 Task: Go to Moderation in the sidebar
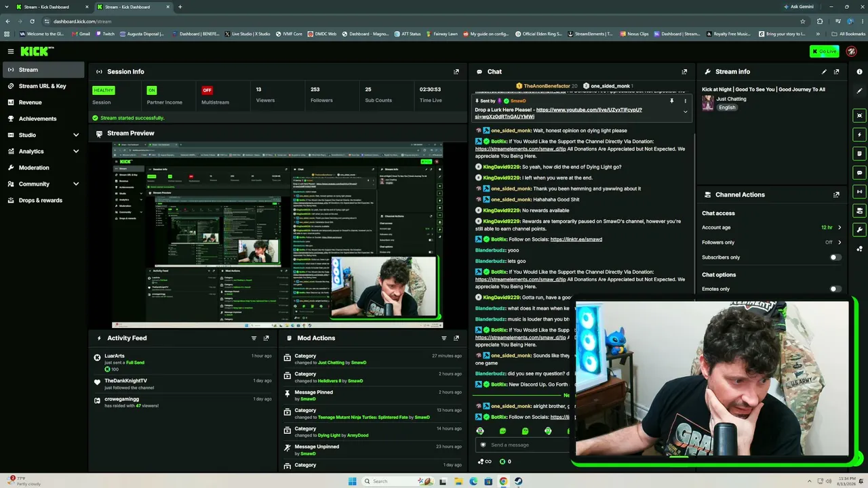43,167
